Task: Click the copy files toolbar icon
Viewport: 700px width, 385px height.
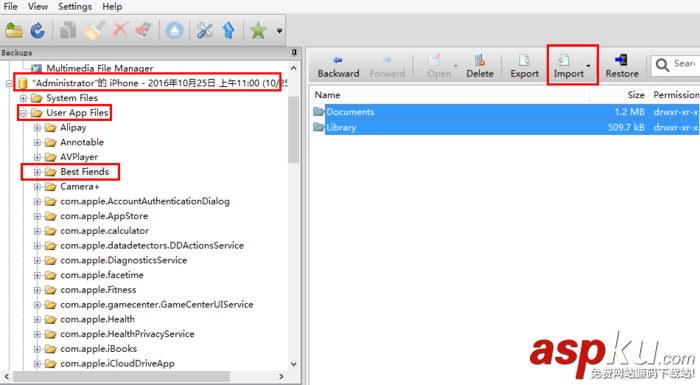Action: 68,31
